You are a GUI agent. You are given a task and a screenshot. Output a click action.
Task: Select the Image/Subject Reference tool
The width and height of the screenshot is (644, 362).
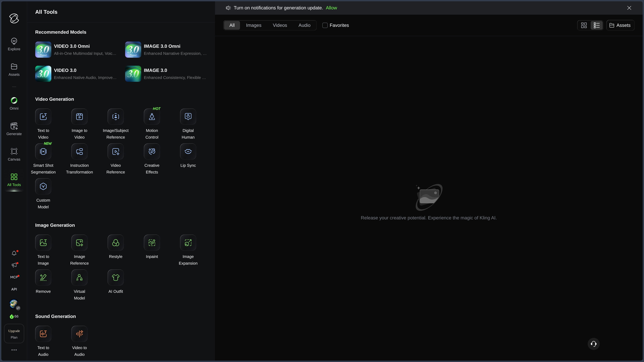pyautogui.click(x=116, y=124)
